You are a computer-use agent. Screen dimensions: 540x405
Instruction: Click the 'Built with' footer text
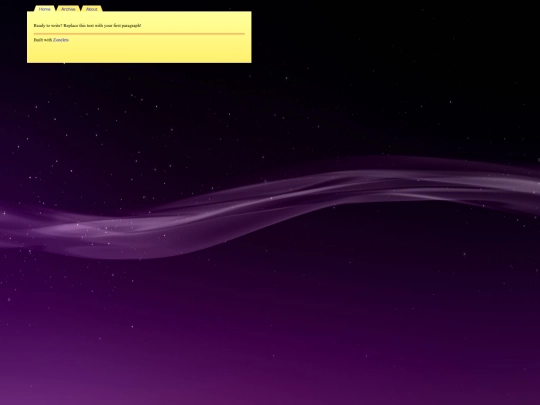coord(43,40)
